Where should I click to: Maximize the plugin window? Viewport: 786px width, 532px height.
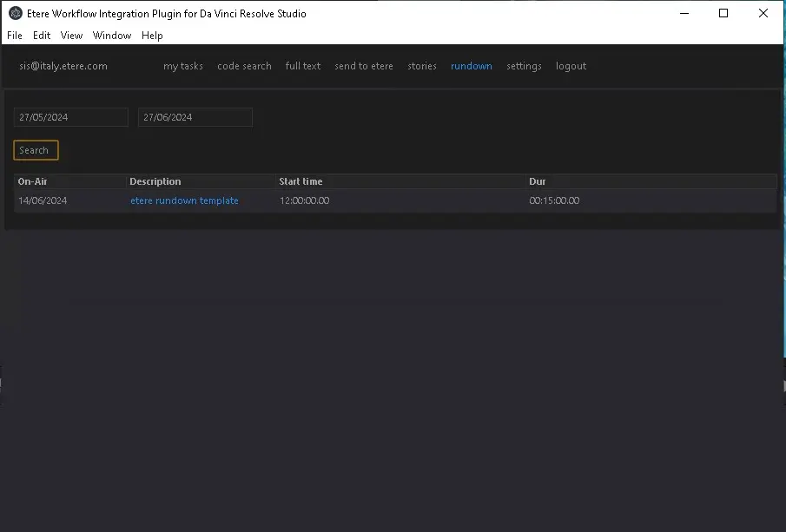click(723, 13)
